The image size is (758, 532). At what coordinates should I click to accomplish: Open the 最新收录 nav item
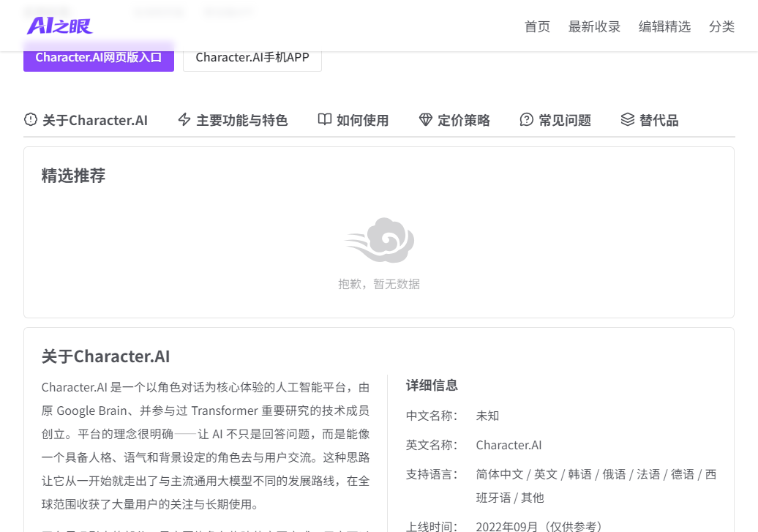point(594,26)
